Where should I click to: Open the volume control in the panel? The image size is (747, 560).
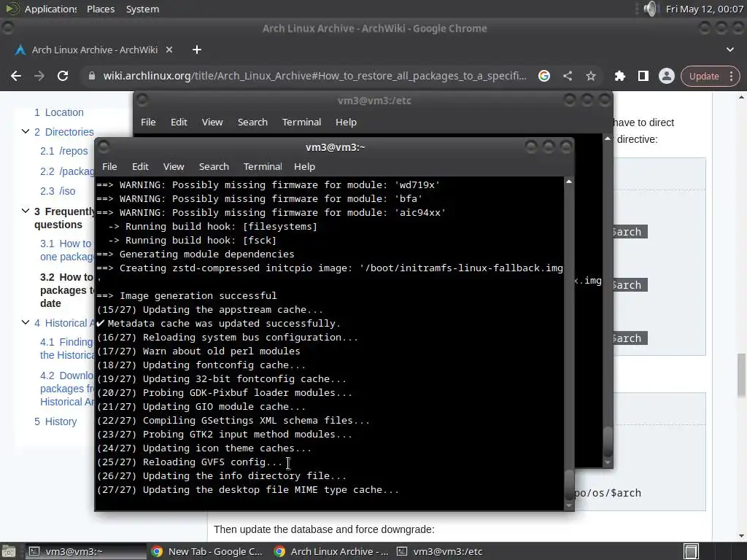coord(650,9)
